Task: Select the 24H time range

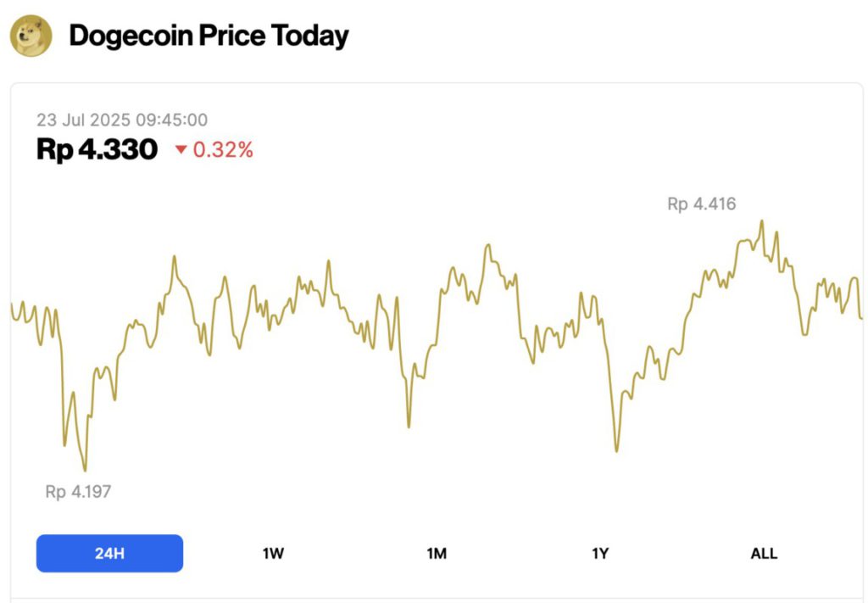Action: point(109,554)
